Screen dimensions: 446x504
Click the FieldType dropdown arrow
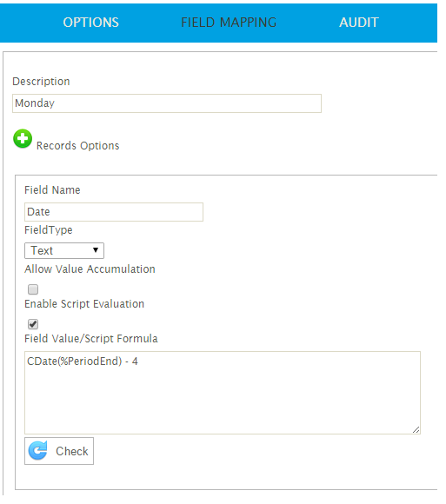[x=96, y=250]
